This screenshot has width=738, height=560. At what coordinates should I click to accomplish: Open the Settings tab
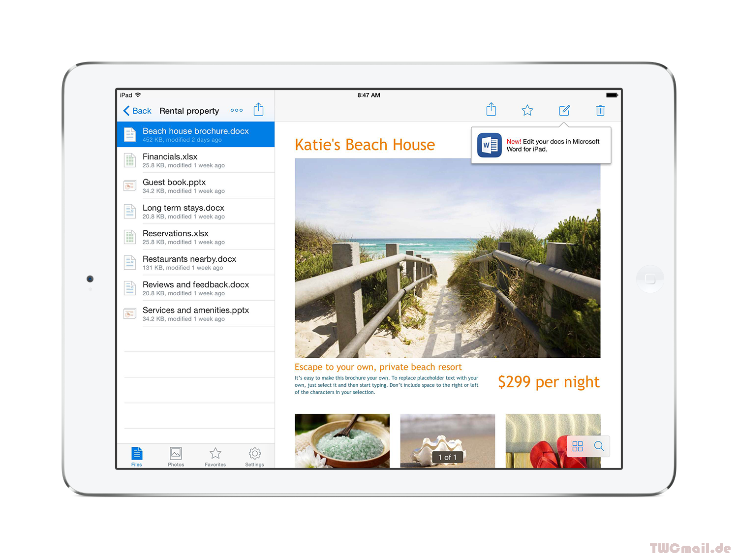point(254,457)
